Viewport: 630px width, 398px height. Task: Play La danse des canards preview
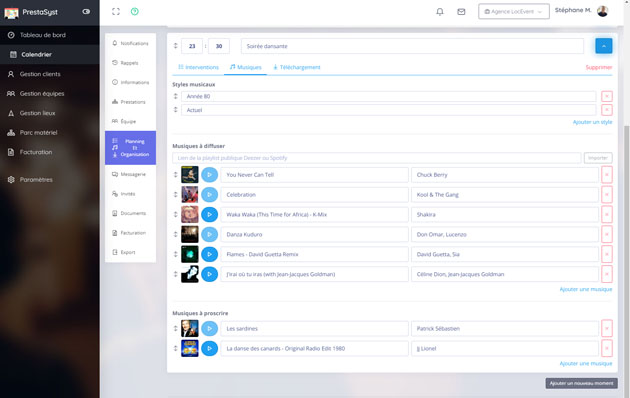point(209,348)
